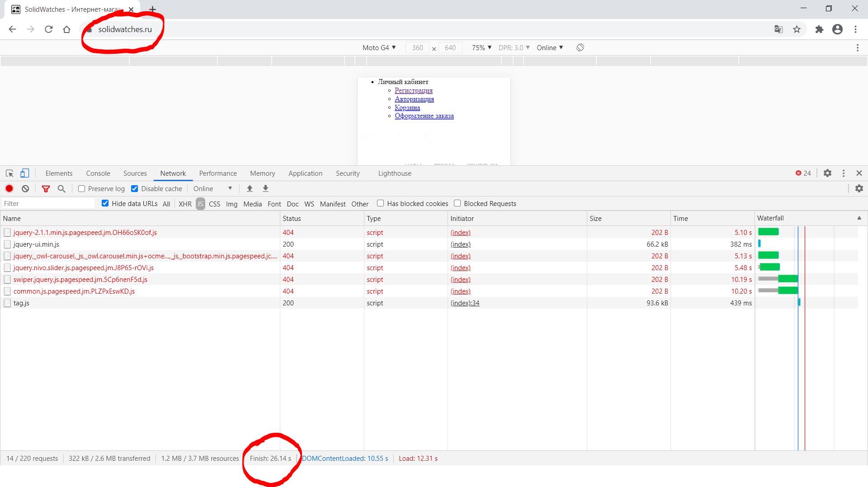The width and height of the screenshot is (868, 487).
Task: Import HAR file with upload arrow
Action: 250,189
